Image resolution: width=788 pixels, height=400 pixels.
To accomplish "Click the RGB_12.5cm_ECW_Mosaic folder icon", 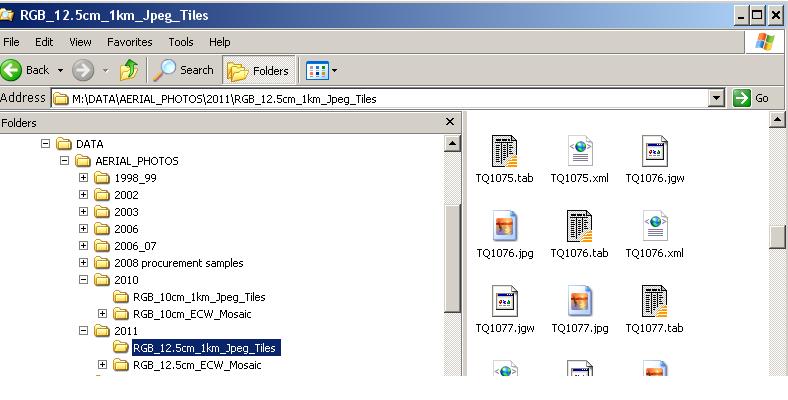I will [121, 365].
